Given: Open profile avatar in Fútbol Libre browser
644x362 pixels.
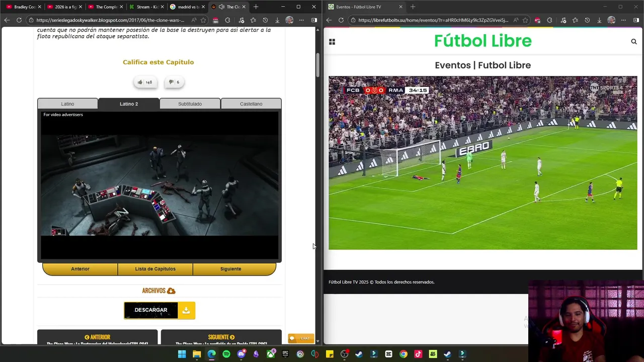Looking at the screenshot, I should (x=611, y=20).
